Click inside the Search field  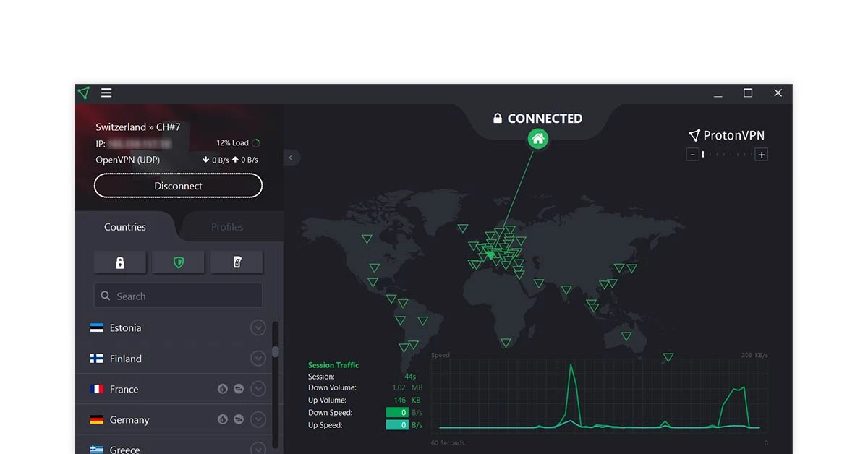[x=178, y=295]
